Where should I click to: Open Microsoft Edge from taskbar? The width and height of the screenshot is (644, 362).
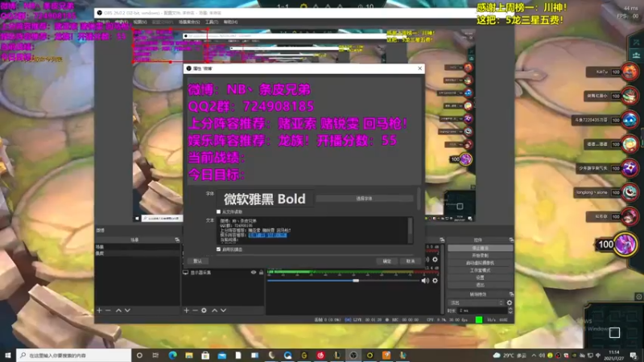172,355
